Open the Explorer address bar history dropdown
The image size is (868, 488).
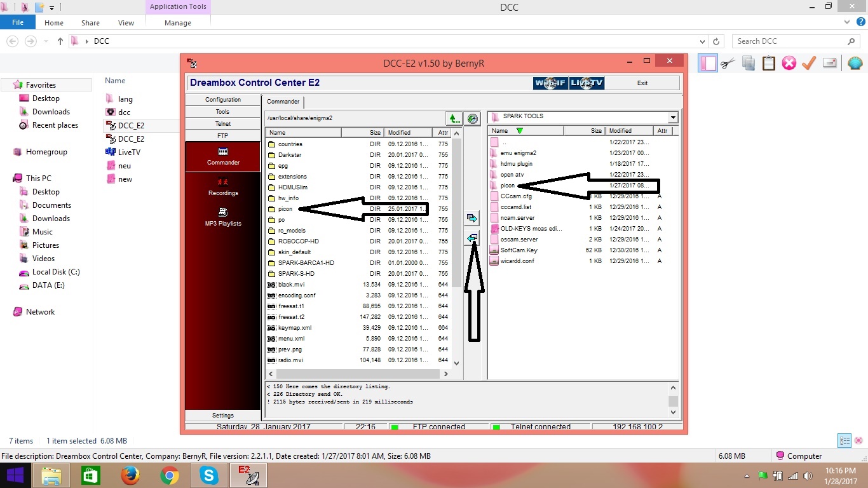pyautogui.click(x=703, y=41)
